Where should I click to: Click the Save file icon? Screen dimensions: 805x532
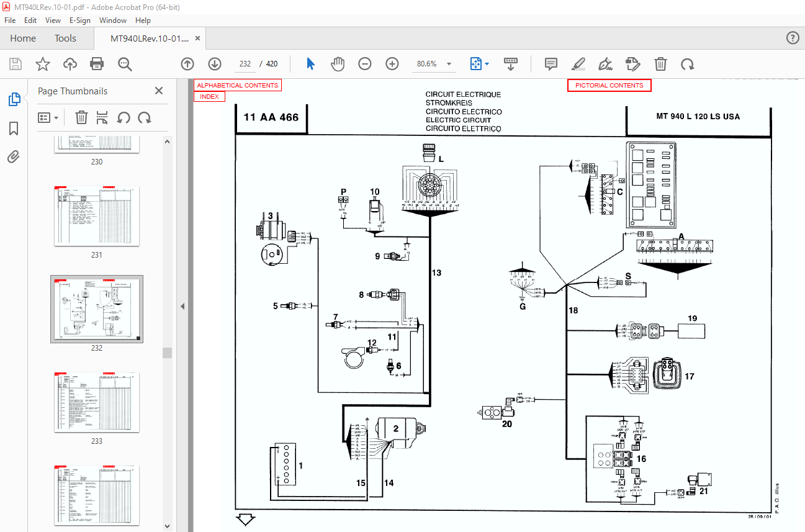click(x=16, y=64)
